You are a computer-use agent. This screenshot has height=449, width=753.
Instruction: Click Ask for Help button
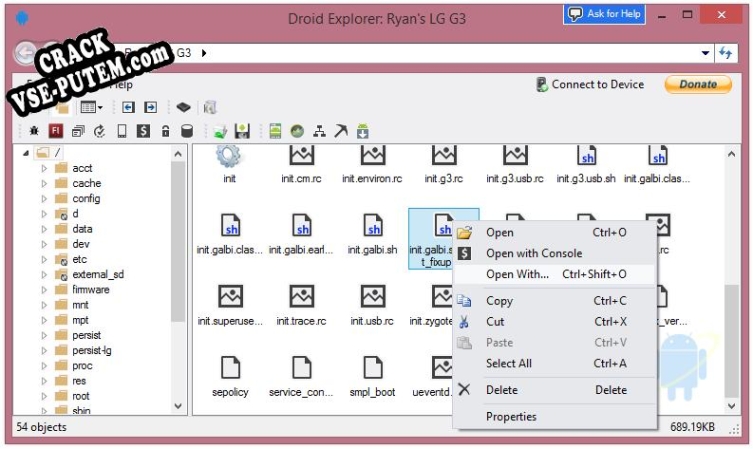click(604, 14)
